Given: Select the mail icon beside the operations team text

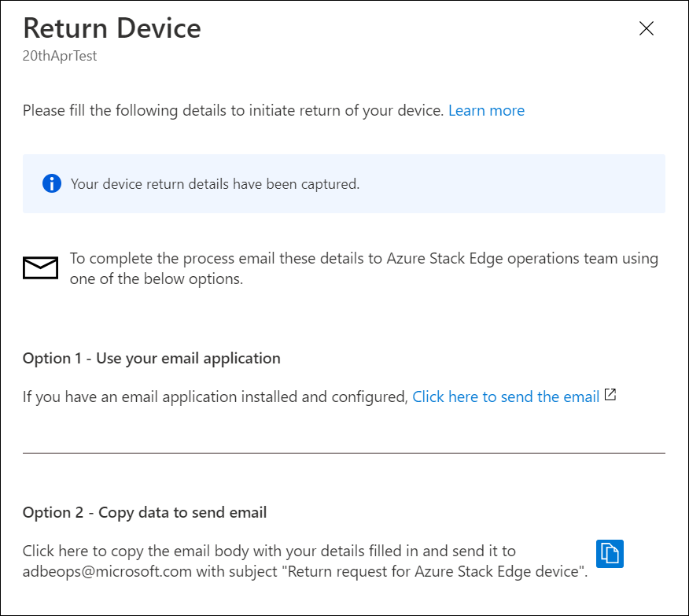Looking at the screenshot, I should tap(40, 267).
